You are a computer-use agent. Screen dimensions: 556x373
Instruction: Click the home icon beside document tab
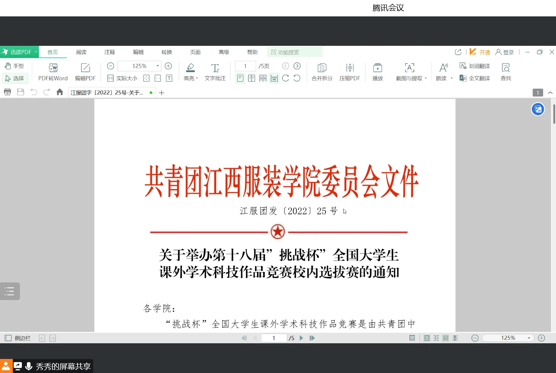click(60, 92)
